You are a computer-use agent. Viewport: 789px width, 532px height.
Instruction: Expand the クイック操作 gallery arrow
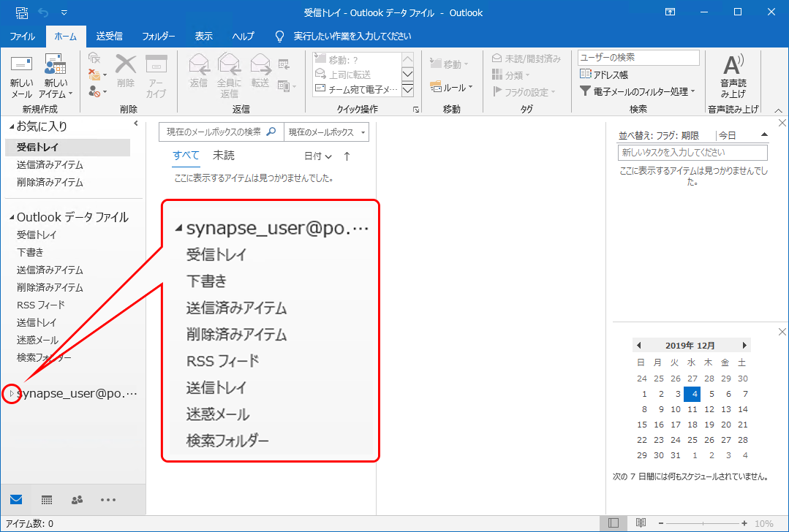pyautogui.click(x=407, y=91)
